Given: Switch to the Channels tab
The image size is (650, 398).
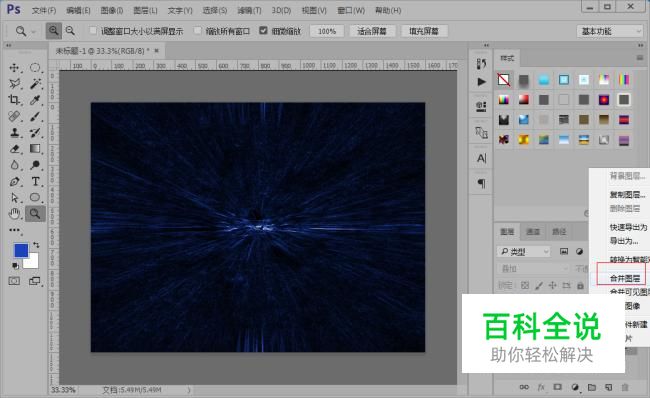Looking at the screenshot, I should click(x=533, y=231).
